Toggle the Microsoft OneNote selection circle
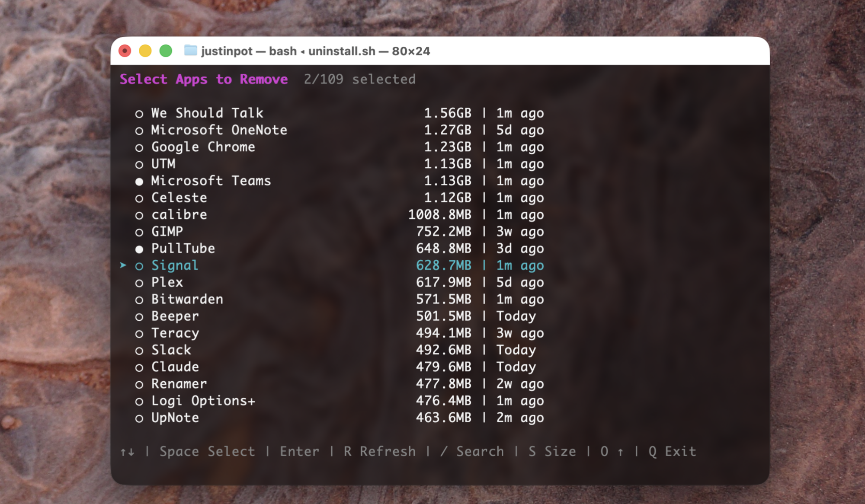This screenshot has width=865, height=504. (x=139, y=131)
